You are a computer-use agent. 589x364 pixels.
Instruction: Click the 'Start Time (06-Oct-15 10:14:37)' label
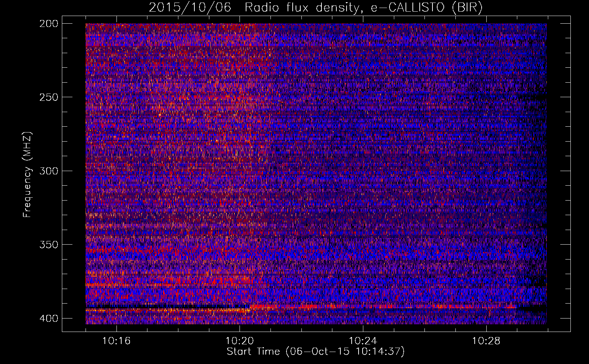coord(316,352)
